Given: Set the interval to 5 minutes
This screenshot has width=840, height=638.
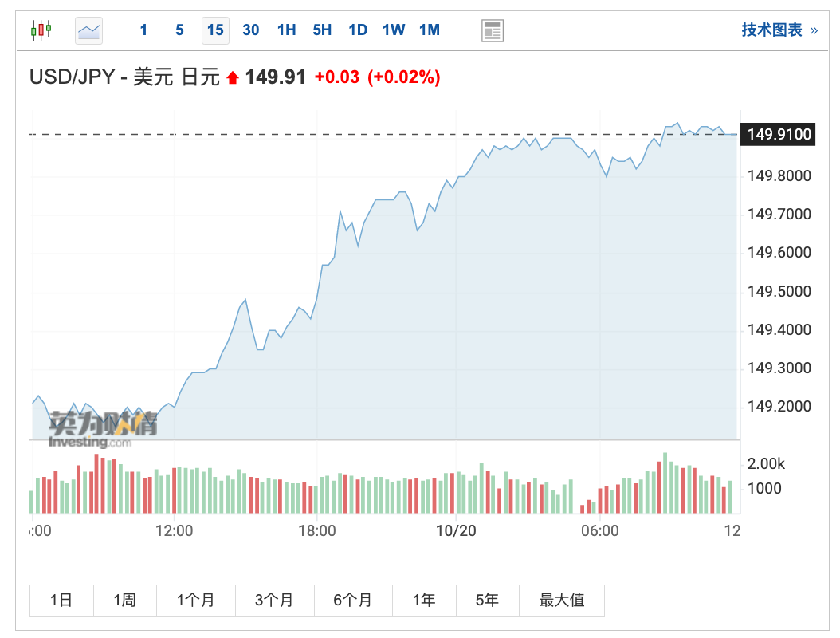Looking at the screenshot, I should [x=179, y=30].
